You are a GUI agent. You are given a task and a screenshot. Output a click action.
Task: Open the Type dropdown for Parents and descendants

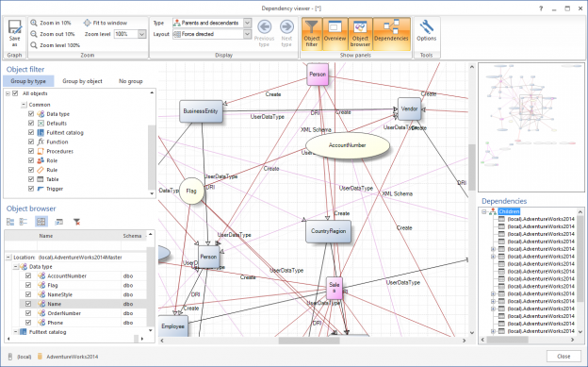(247, 23)
